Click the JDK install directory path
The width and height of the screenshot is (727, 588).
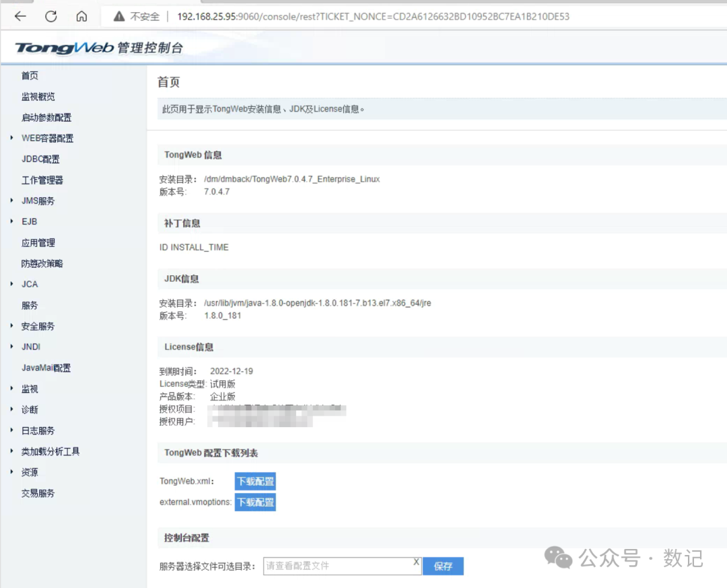click(x=317, y=303)
